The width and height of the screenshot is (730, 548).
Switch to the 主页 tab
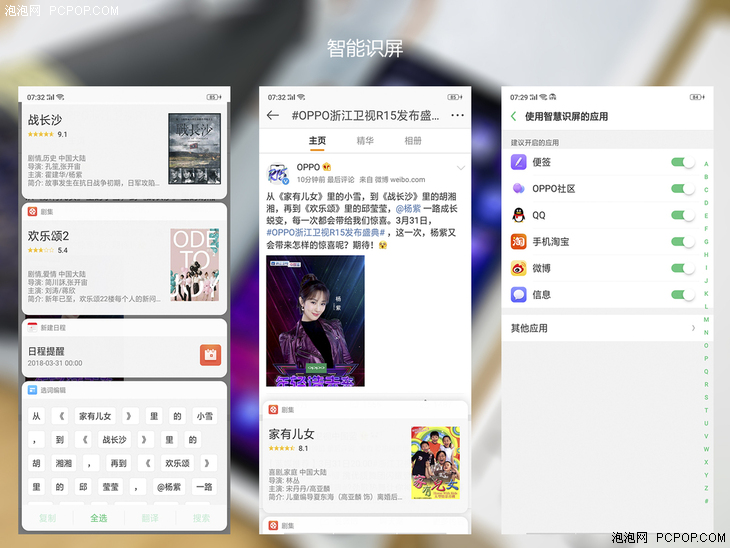pyautogui.click(x=317, y=141)
